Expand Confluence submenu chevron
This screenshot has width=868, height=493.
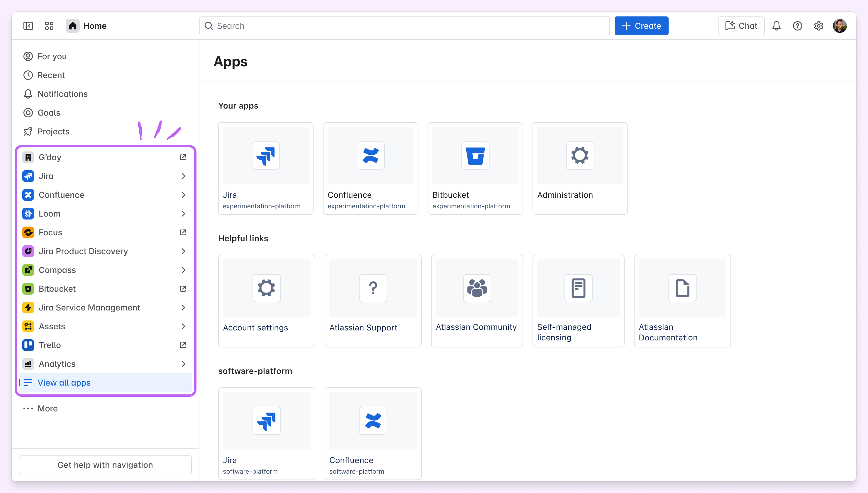(x=183, y=195)
